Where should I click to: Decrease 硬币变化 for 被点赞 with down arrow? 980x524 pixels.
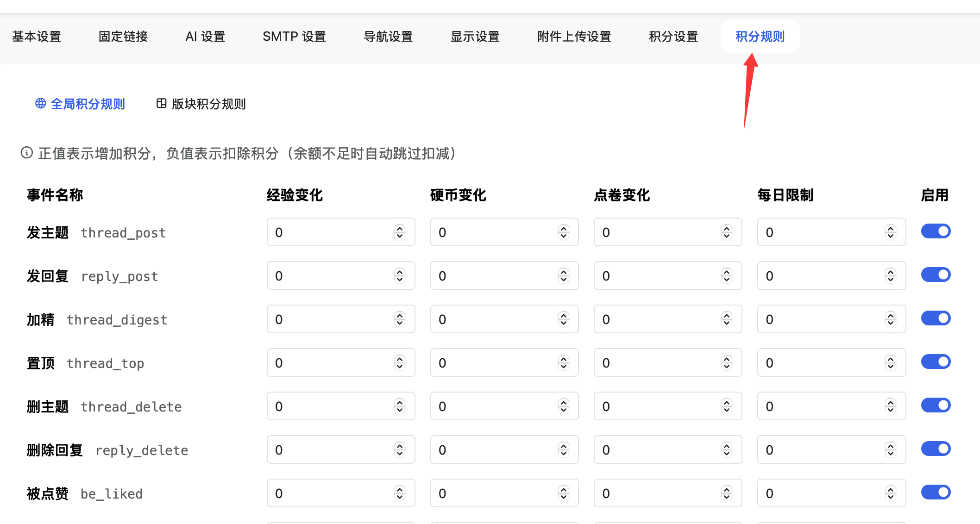pyautogui.click(x=563, y=497)
